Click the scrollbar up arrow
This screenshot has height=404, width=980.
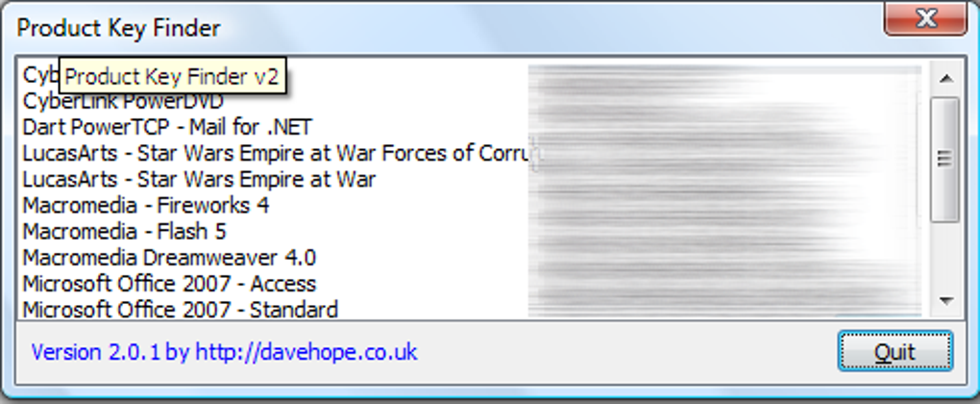pyautogui.click(x=945, y=78)
